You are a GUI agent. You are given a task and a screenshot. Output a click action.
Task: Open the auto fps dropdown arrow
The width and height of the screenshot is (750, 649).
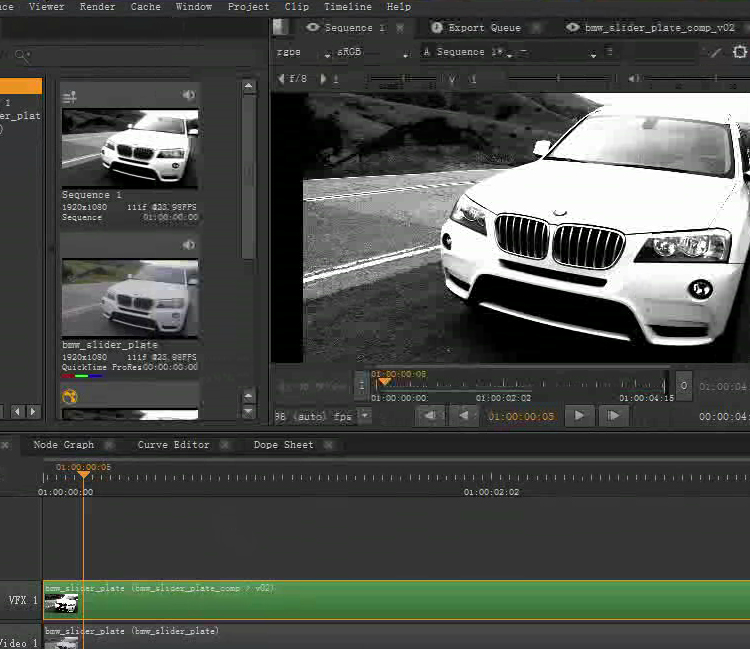[365, 415]
